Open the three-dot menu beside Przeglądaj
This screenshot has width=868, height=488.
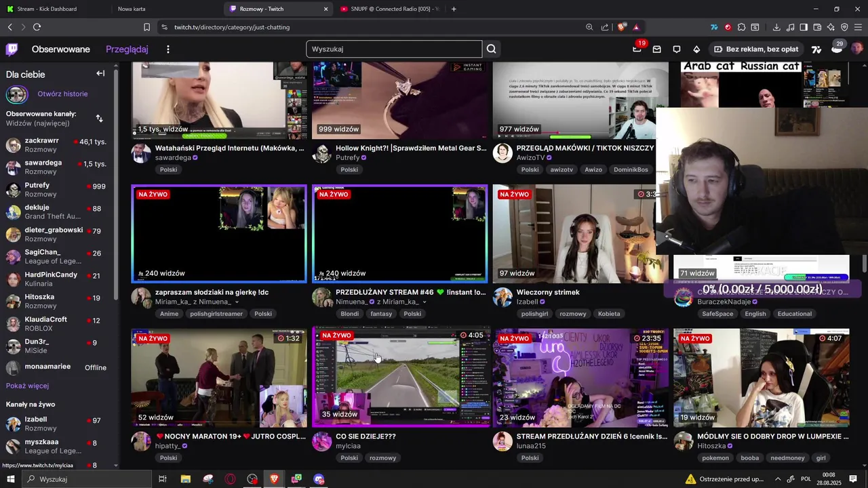point(168,49)
